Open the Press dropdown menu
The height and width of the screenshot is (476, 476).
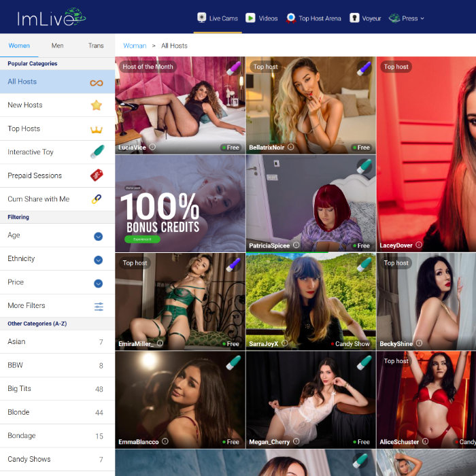point(407,18)
